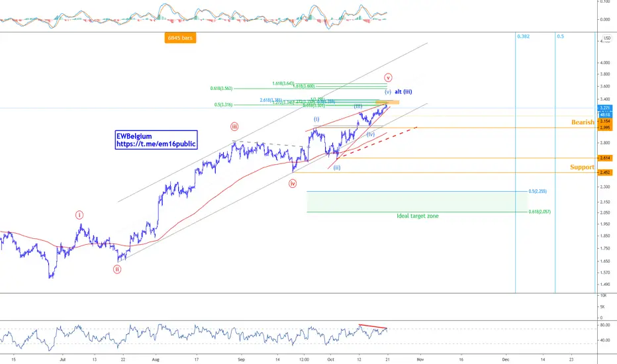The height and width of the screenshot is (364, 617).
Task: Click the 3.600 price axis label
Action: click(605, 86)
